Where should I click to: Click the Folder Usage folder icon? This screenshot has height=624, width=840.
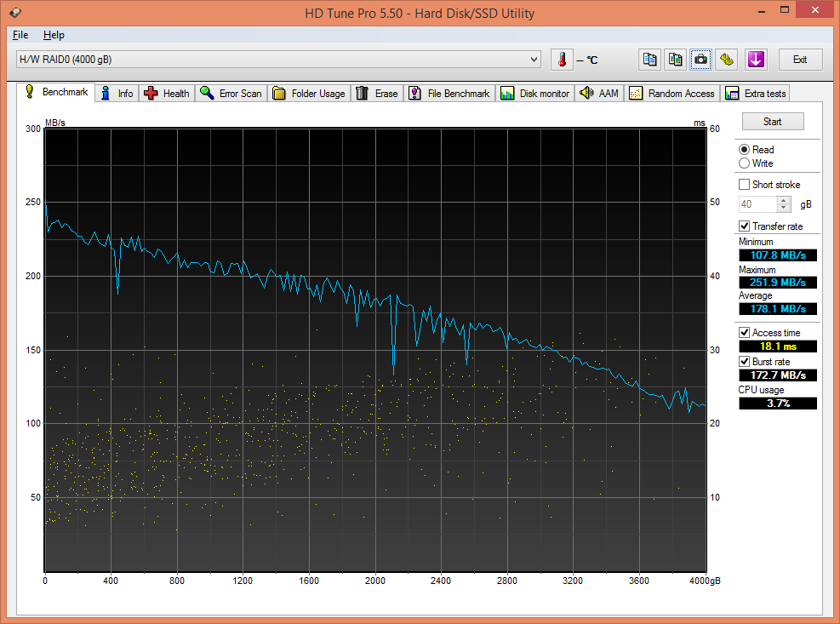point(278,94)
